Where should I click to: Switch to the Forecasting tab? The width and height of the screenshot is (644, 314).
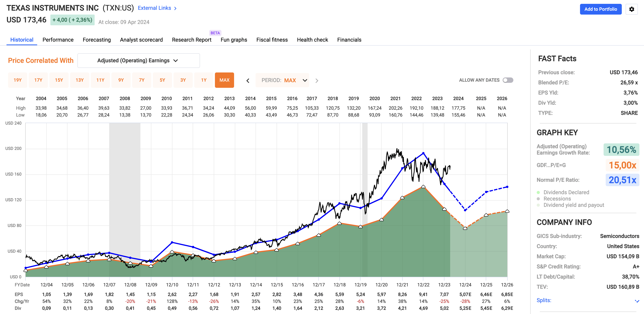(x=97, y=40)
